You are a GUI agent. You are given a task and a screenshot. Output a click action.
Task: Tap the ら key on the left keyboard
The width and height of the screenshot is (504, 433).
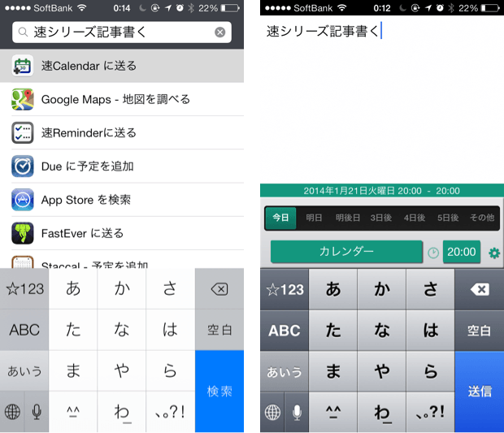tap(171, 371)
